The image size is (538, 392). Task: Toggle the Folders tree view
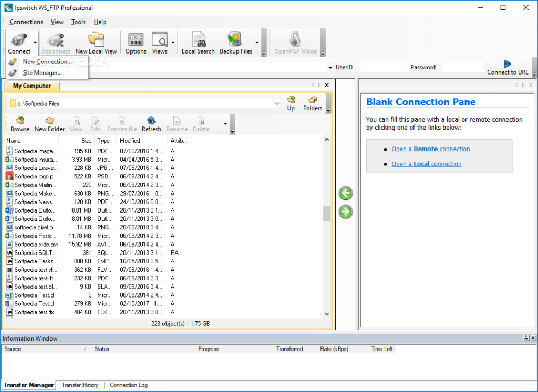point(313,103)
